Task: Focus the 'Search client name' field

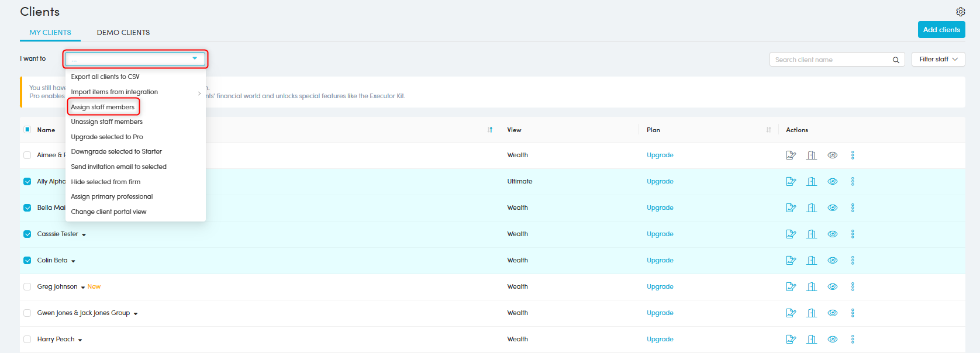Action: pyautogui.click(x=830, y=60)
